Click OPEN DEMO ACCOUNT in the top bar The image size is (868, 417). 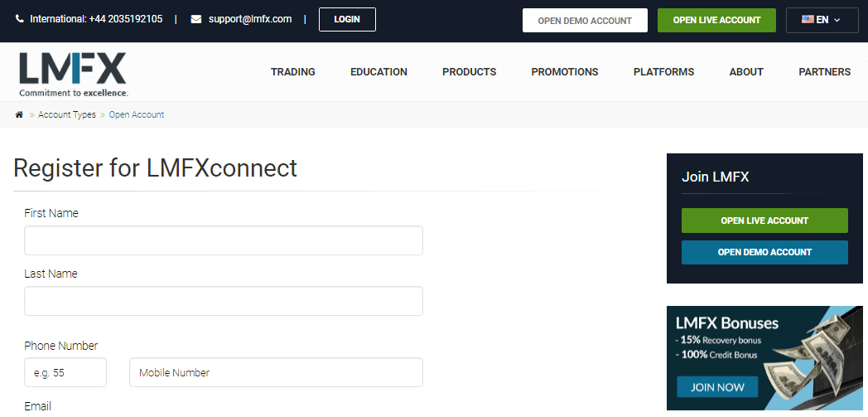click(x=585, y=21)
